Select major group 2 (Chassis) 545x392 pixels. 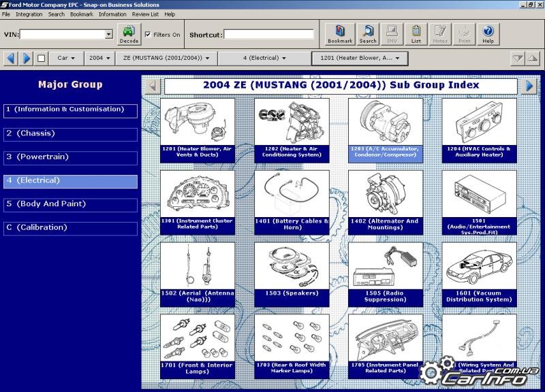(x=71, y=134)
